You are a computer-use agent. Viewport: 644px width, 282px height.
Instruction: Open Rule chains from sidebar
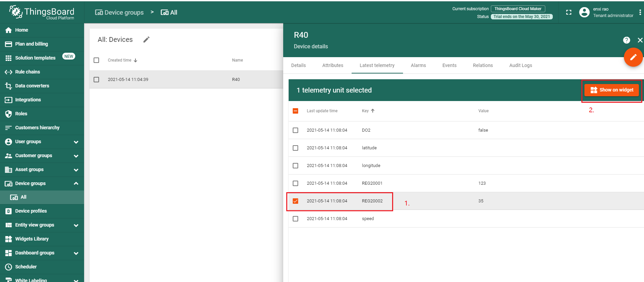point(27,72)
